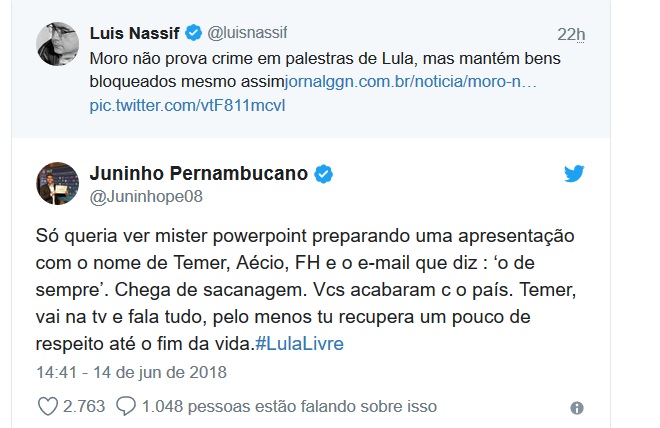The width and height of the screenshot is (660, 428).
Task: Like the tweet with heart icon
Action: pyautogui.click(x=48, y=407)
